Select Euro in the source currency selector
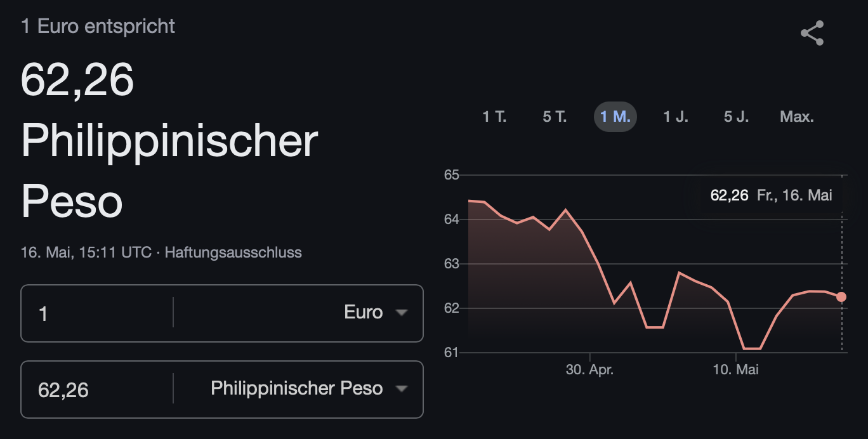 point(364,312)
